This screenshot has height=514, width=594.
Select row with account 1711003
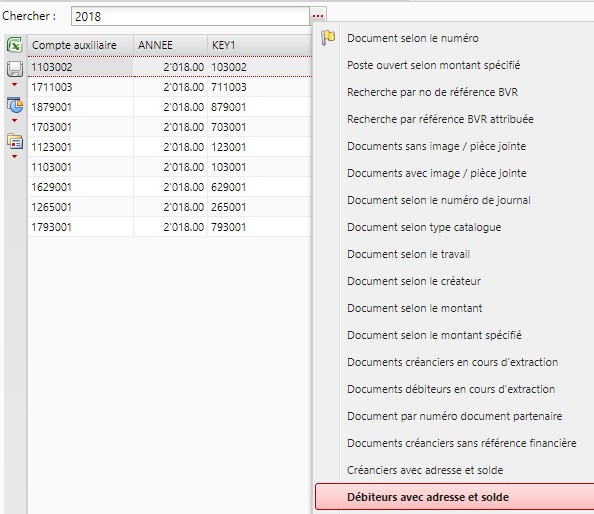pos(170,87)
